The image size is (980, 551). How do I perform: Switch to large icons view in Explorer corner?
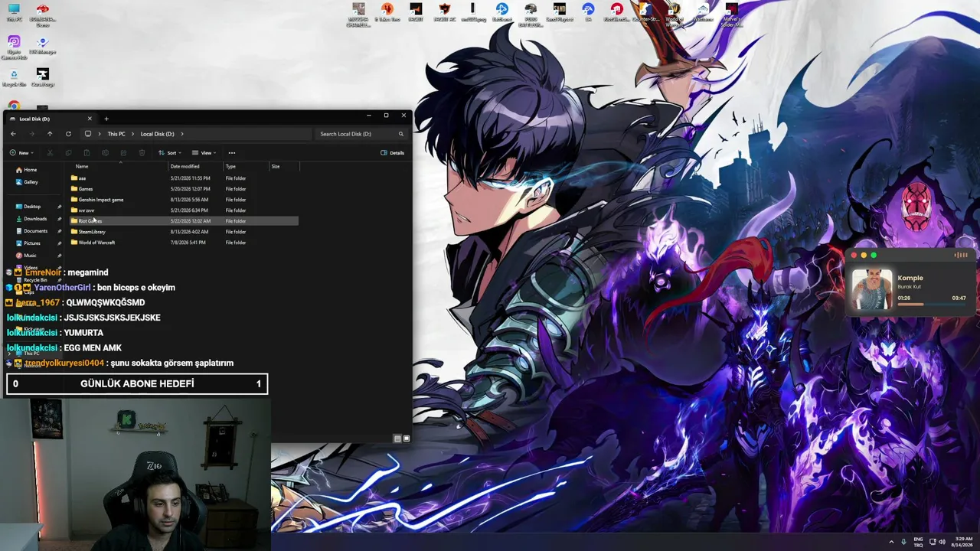click(x=407, y=439)
